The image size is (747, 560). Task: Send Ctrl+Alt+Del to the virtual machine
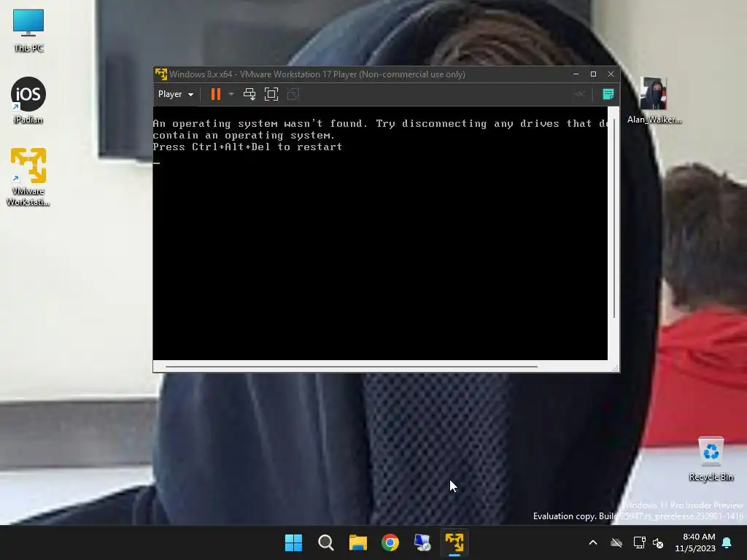(249, 94)
